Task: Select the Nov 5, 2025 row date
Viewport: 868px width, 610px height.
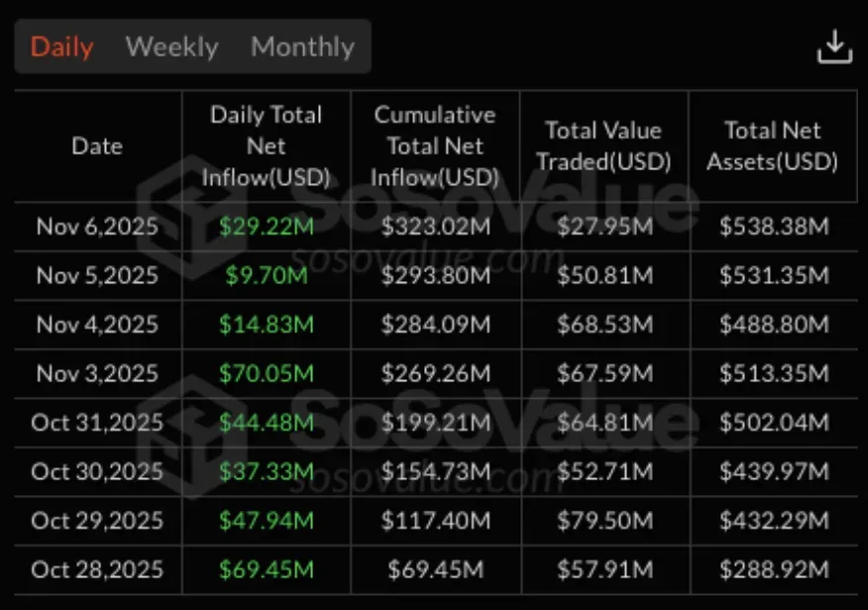Action: coord(97,275)
